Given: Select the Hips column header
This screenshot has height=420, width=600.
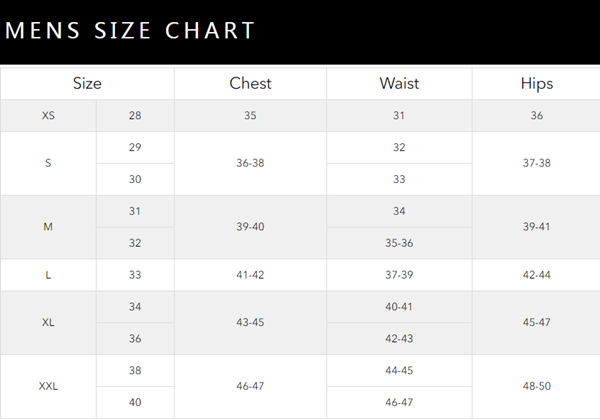Looking at the screenshot, I should [x=536, y=84].
